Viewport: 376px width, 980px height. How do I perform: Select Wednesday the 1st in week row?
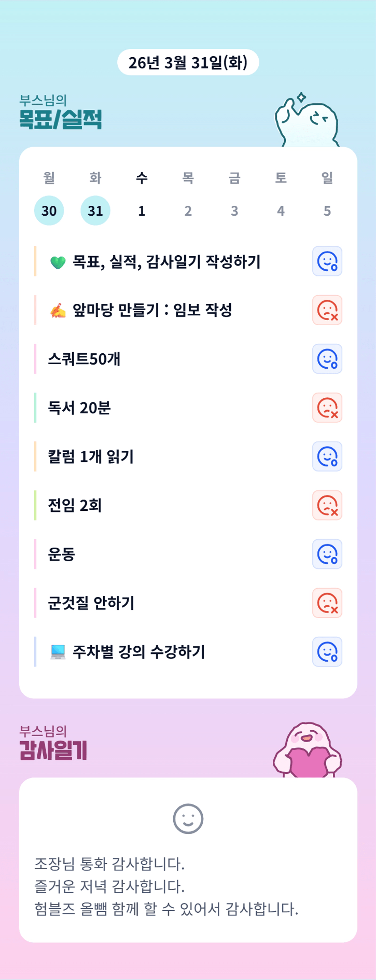pyautogui.click(x=142, y=211)
